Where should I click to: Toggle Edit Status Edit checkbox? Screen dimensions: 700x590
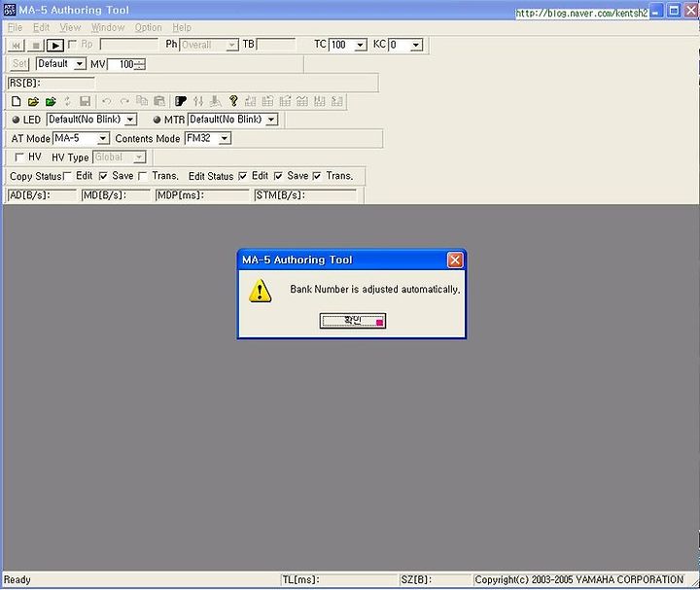click(x=242, y=176)
